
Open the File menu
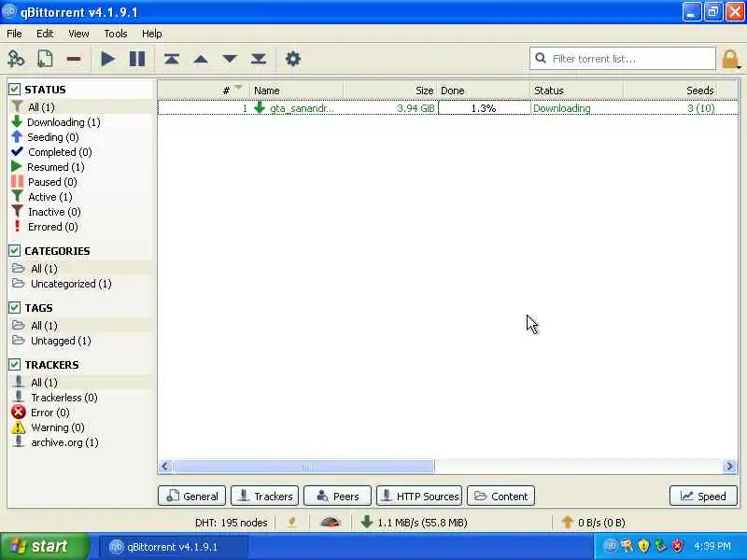(x=14, y=34)
